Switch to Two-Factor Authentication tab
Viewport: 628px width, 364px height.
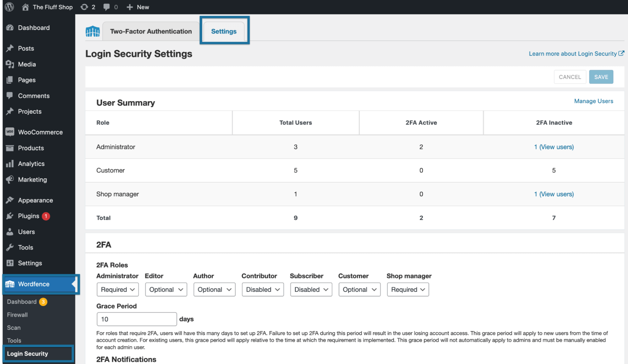[x=151, y=31]
